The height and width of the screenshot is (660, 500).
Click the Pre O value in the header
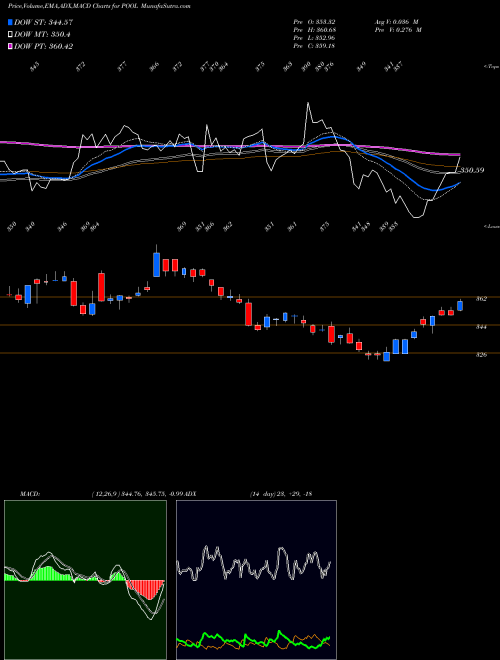click(314, 21)
